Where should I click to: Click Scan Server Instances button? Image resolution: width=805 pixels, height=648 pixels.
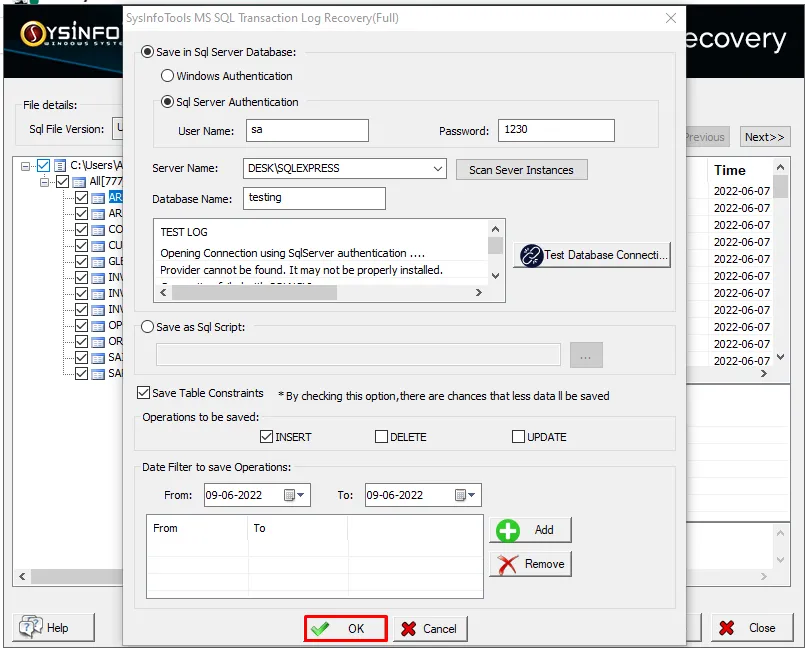[521, 170]
